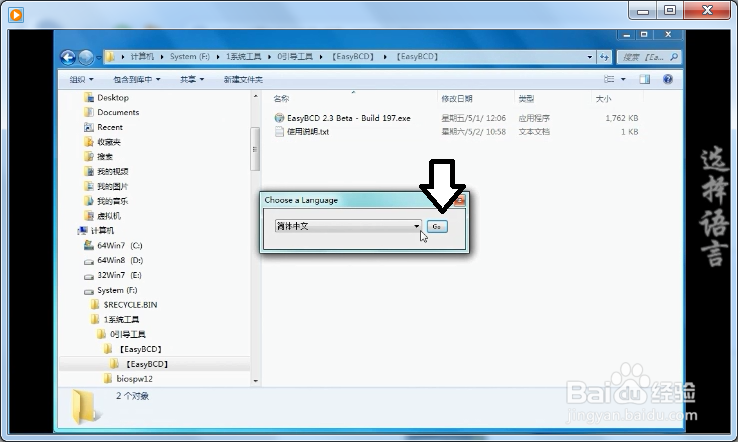This screenshot has height=442, width=738.
Task: Select the 使用说明.txt file
Action: tap(308, 132)
